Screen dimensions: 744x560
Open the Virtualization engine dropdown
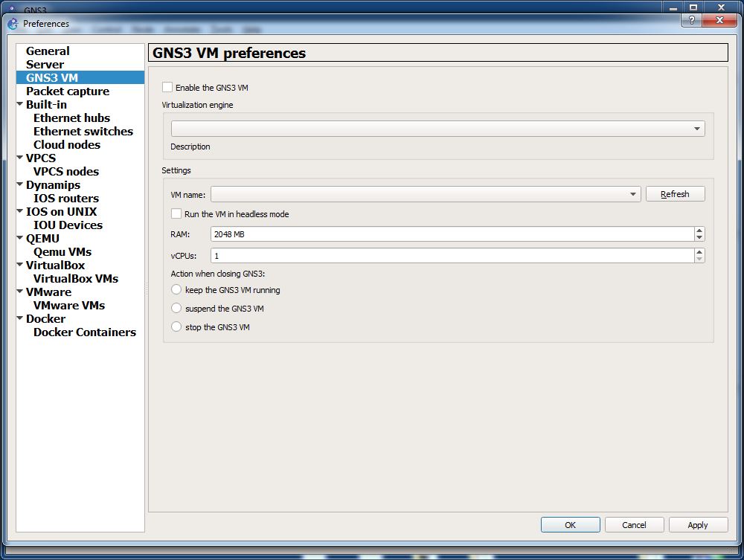pos(437,129)
